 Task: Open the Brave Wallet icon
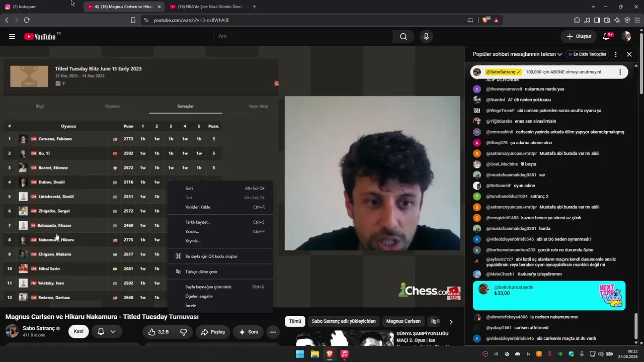click(607, 20)
